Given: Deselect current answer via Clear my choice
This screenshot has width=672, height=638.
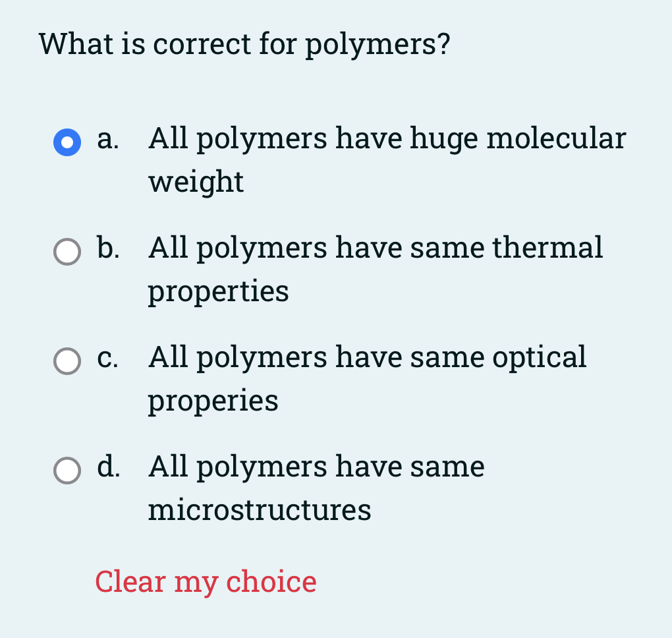Looking at the screenshot, I should pyautogui.click(x=205, y=581).
